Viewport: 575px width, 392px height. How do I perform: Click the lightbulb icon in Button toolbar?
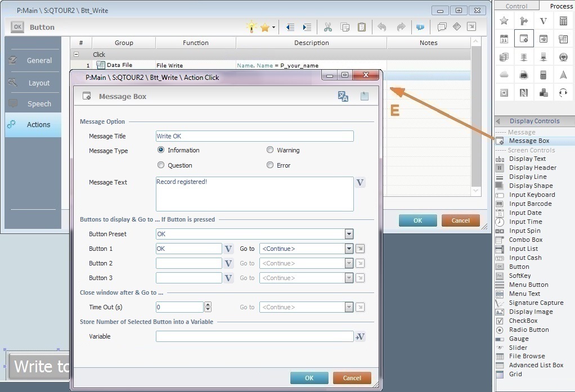(x=251, y=27)
